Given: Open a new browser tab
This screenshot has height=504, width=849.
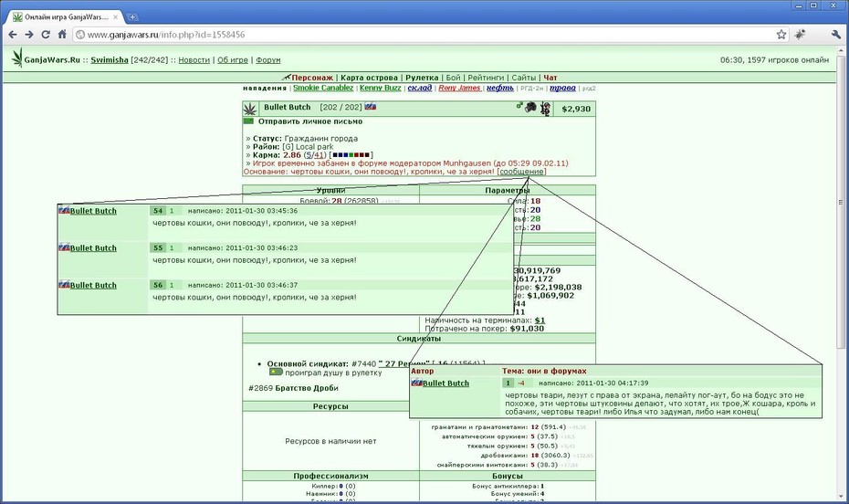Looking at the screenshot, I should click(x=132, y=16).
